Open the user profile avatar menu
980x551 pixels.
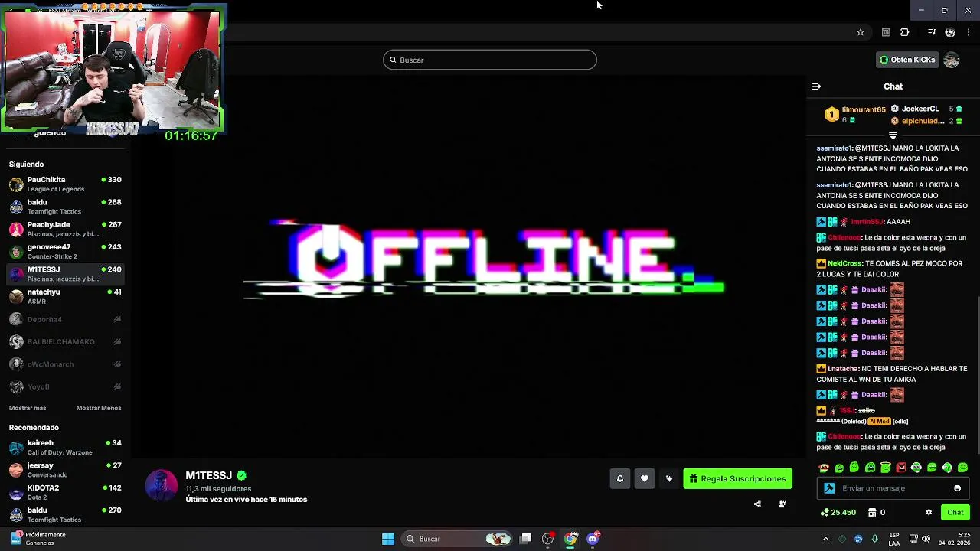point(952,60)
